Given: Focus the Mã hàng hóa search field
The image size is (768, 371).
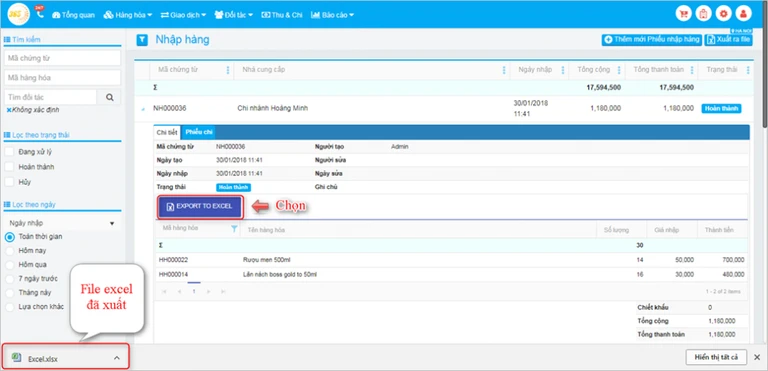Looking at the screenshot, I should pos(62,77).
